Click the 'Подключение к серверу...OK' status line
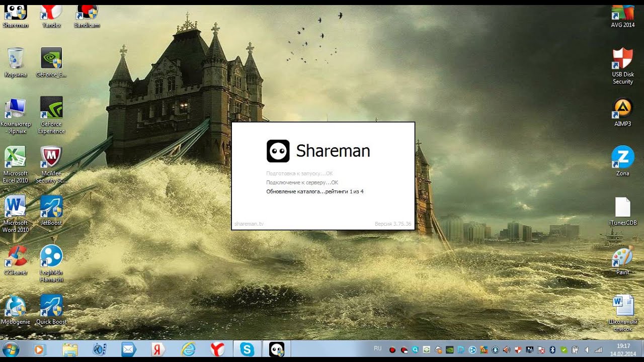The width and height of the screenshot is (644, 362). pyautogui.click(x=302, y=183)
